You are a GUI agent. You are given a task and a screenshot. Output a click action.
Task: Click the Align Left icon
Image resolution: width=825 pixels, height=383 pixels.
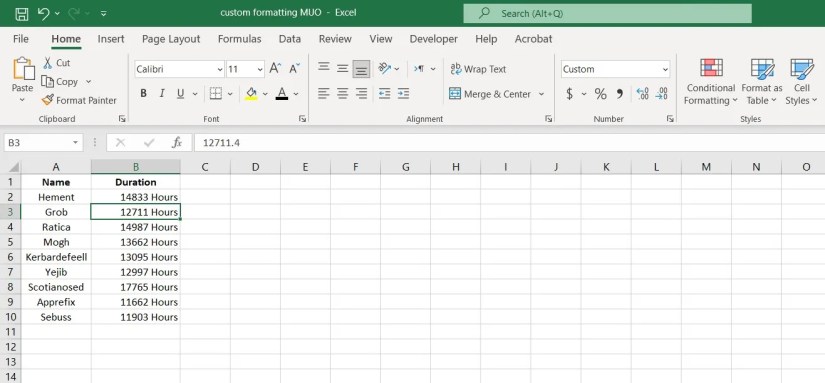click(x=324, y=94)
